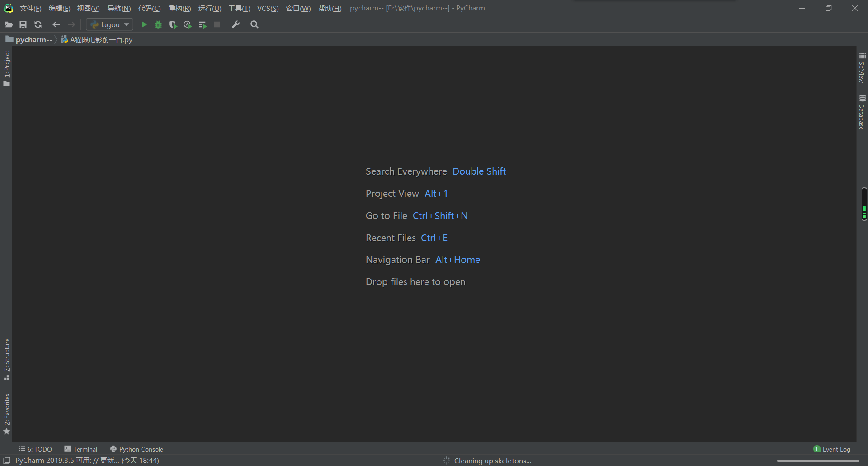Click the Ctrl+Shift+N shortcut hint
Screen dimensions: 868x466
coord(440,216)
